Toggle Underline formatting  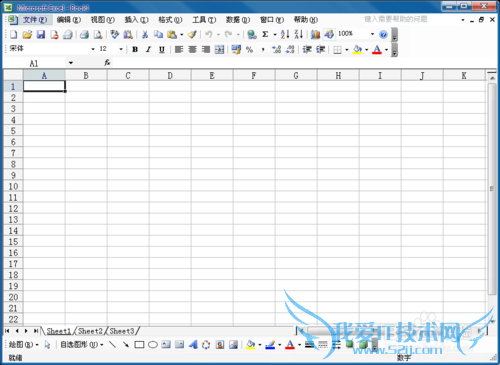point(162,50)
